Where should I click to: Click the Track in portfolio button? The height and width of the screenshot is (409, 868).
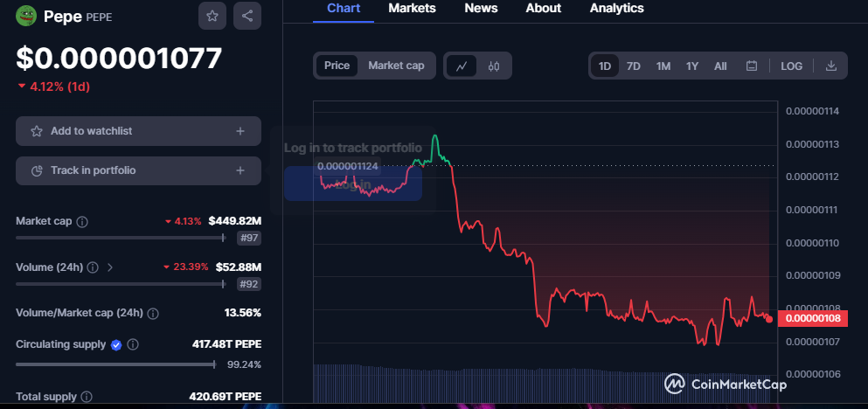(x=138, y=170)
